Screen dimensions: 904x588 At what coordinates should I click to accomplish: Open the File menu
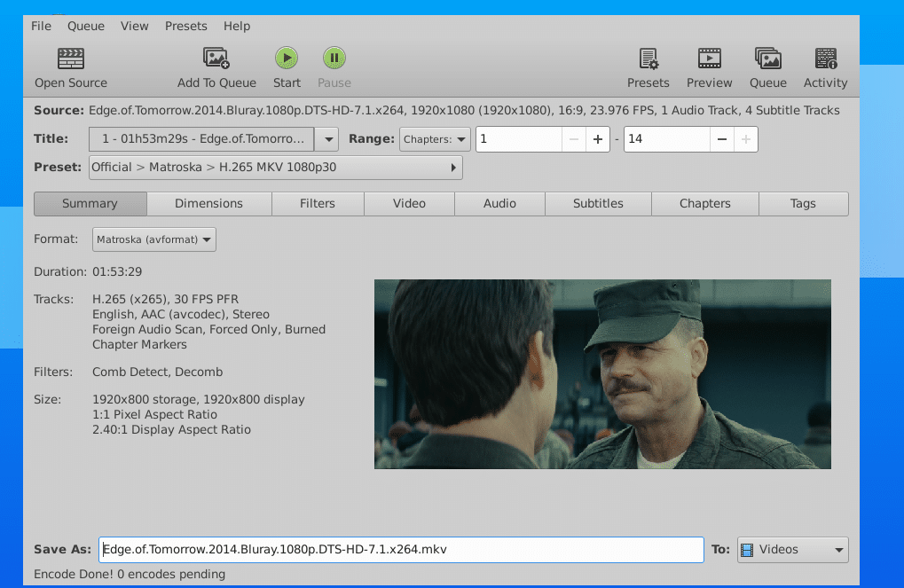click(x=41, y=26)
